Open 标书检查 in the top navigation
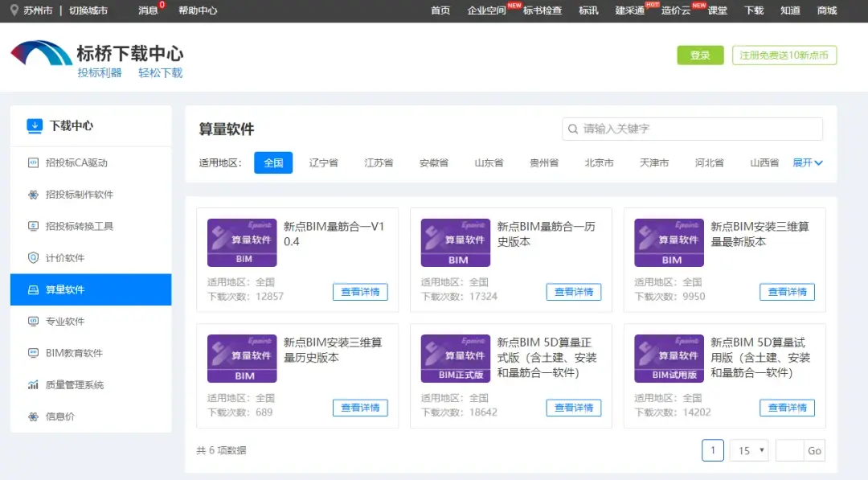 pyautogui.click(x=542, y=10)
